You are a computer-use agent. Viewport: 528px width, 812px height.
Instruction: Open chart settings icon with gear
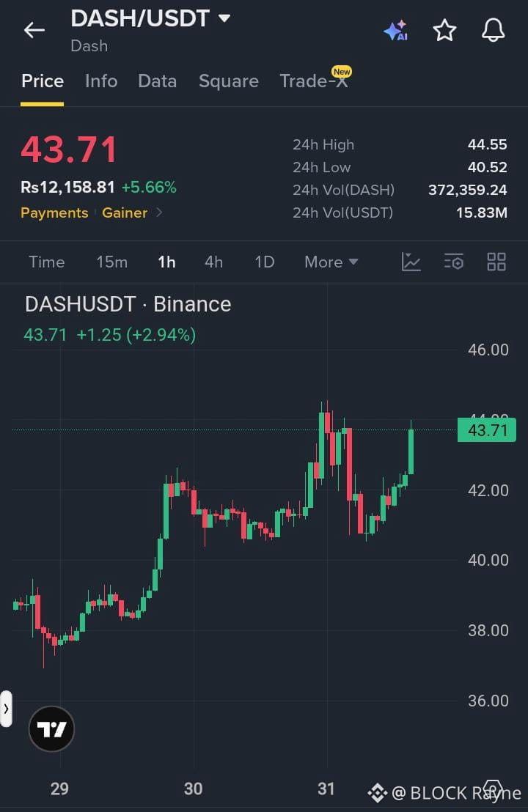coord(454,262)
